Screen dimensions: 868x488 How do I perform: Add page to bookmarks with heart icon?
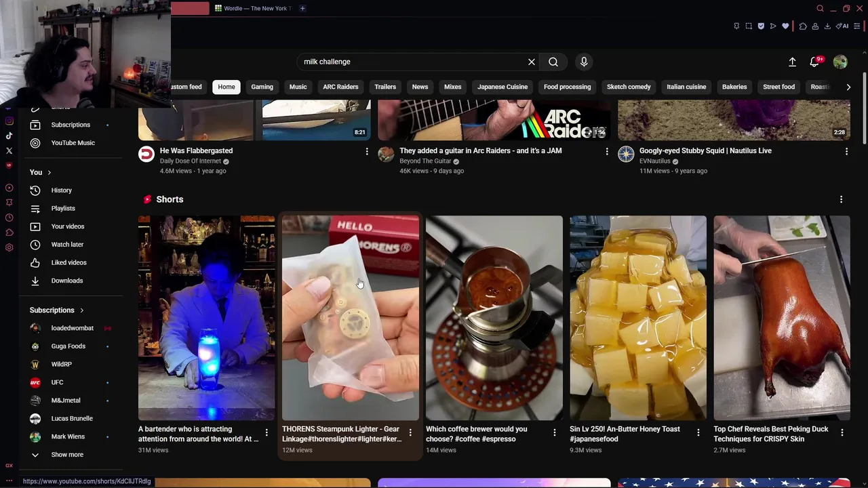(785, 26)
